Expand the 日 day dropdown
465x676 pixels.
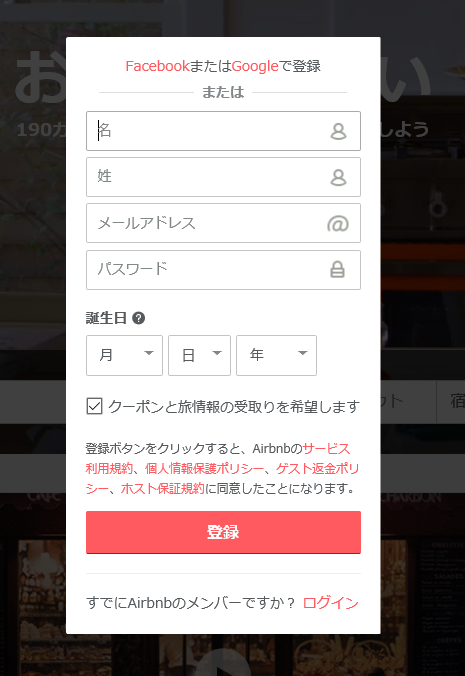(x=199, y=355)
